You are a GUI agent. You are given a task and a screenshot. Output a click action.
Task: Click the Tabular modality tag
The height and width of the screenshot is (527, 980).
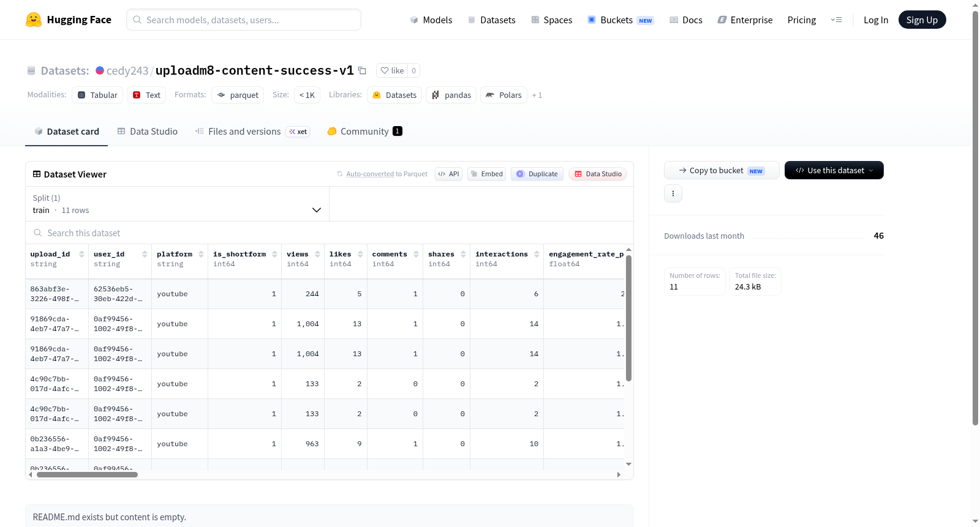[97, 95]
